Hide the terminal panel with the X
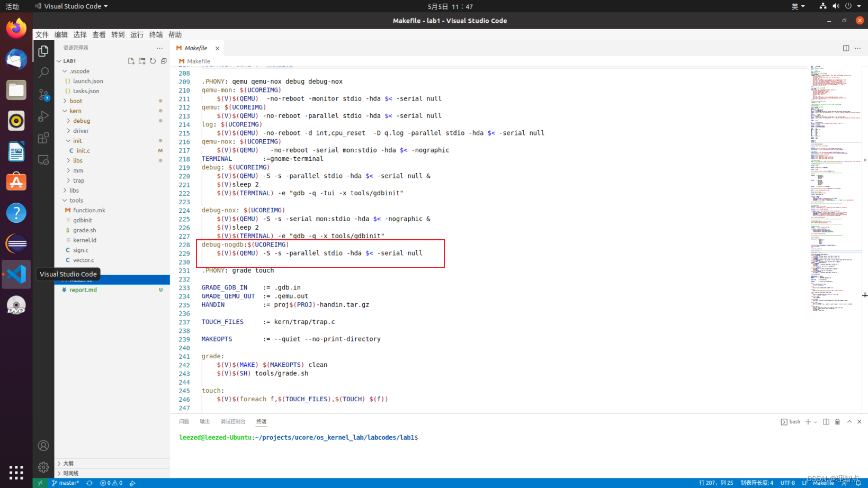The image size is (868, 488). click(x=860, y=422)
